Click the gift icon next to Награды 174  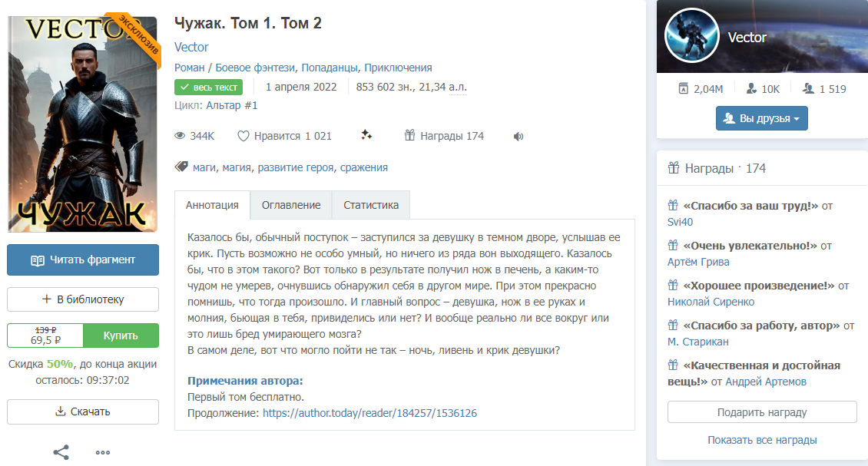pos(409,135)
